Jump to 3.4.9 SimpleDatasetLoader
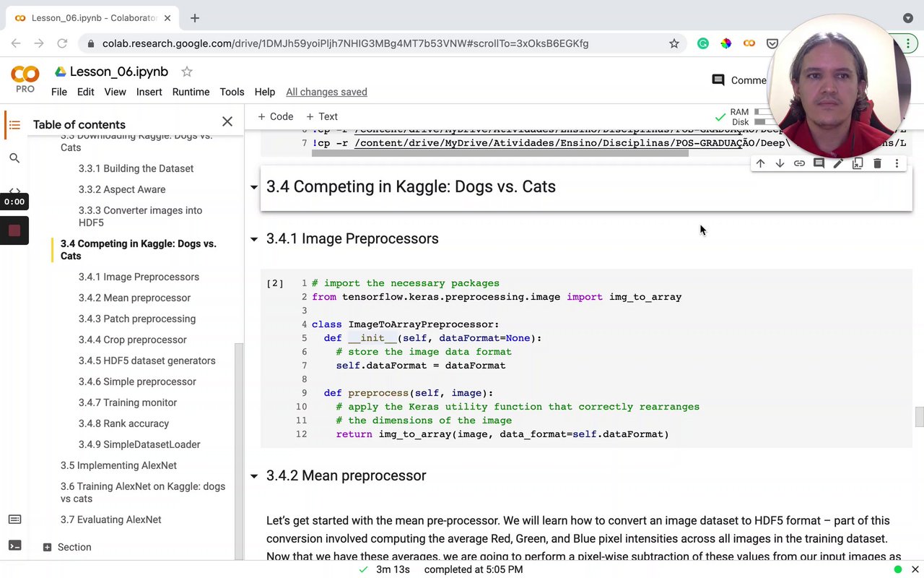This screenshot has width=924, height=578. coord(139,444)
